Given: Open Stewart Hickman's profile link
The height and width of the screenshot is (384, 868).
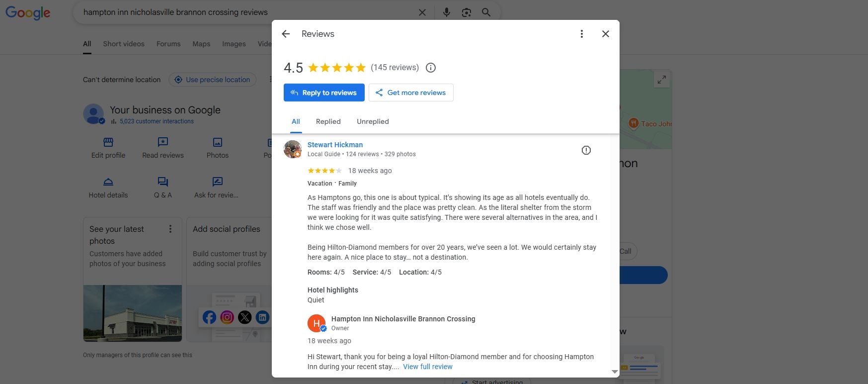Looking at the screenshot, I should click(x=335, y=145).
